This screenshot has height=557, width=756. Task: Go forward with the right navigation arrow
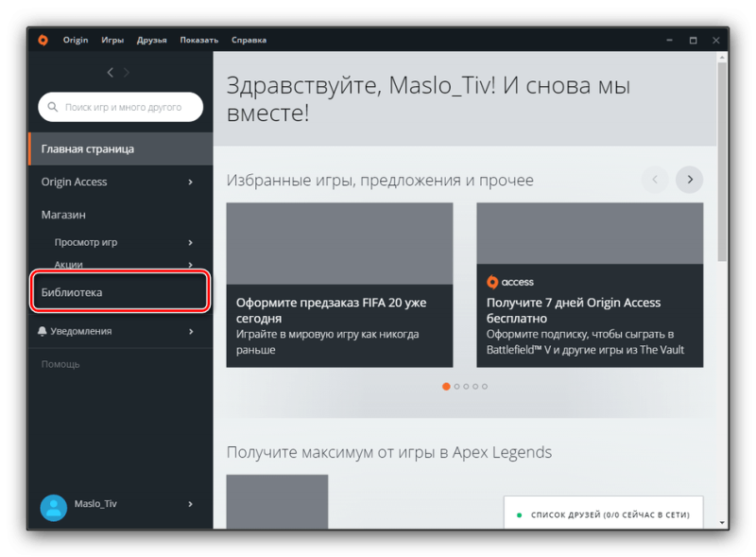[127, 73]
